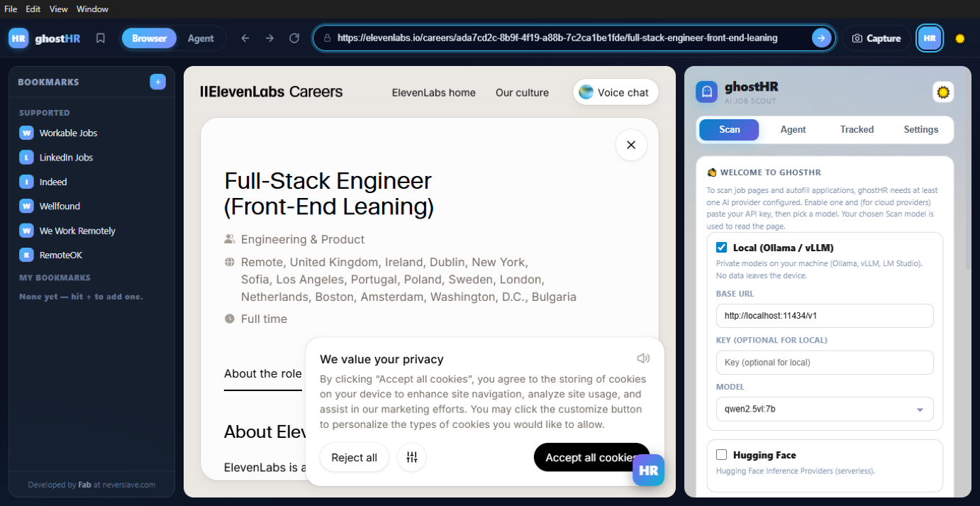
Task: Open the Tracked tab
Action: [x=857, y=130]
